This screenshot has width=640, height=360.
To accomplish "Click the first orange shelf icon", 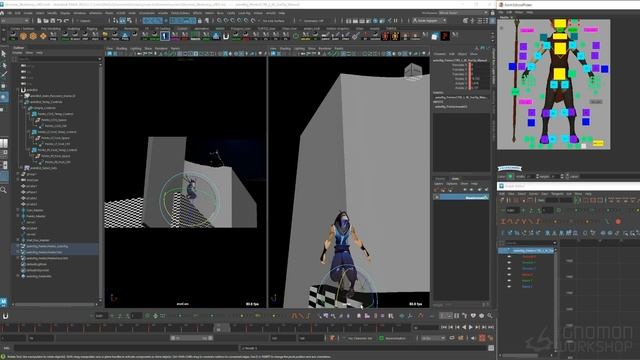I will [23, 36].
